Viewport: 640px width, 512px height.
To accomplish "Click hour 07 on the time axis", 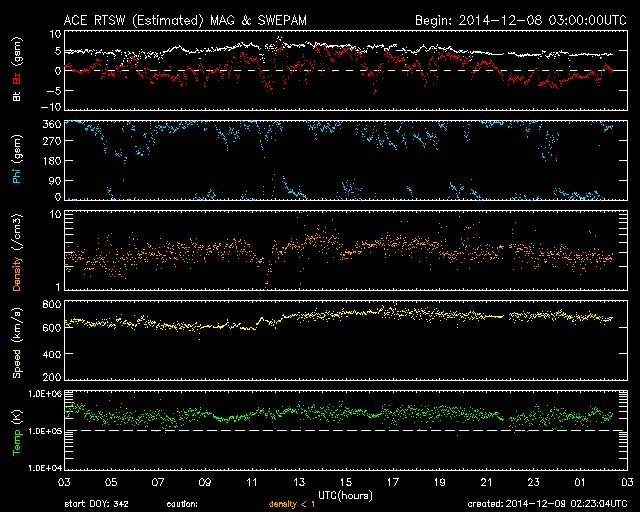I will pyautogui.click(x=158, y=482).
